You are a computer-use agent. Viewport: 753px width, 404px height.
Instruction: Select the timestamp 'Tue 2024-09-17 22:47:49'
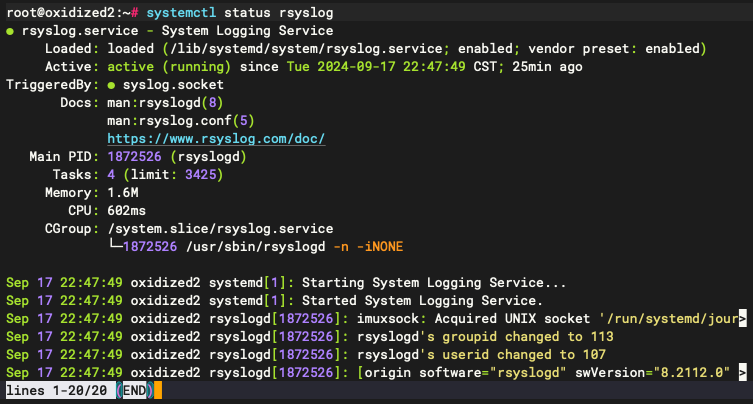point(376,67)
